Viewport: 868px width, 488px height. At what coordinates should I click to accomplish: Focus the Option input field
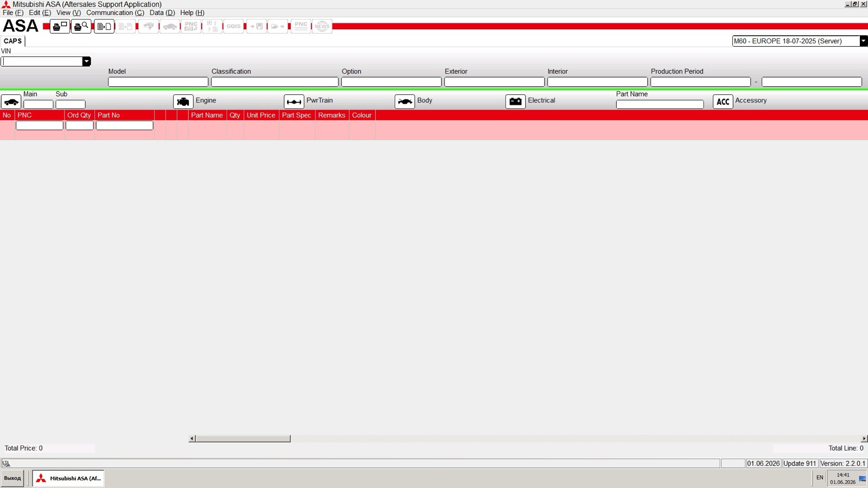point(391,82)
